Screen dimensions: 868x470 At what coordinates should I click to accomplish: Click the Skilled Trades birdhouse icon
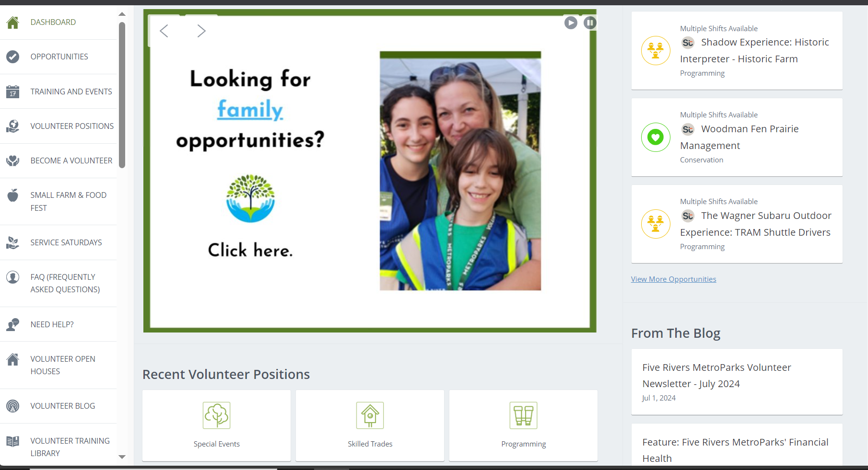(x=370, y=415)
